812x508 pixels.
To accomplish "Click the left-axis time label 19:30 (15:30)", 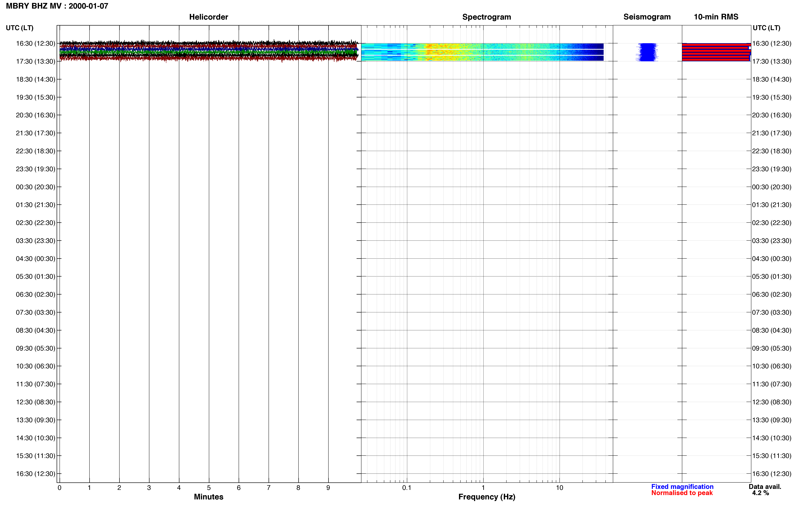I will (35, 97).
